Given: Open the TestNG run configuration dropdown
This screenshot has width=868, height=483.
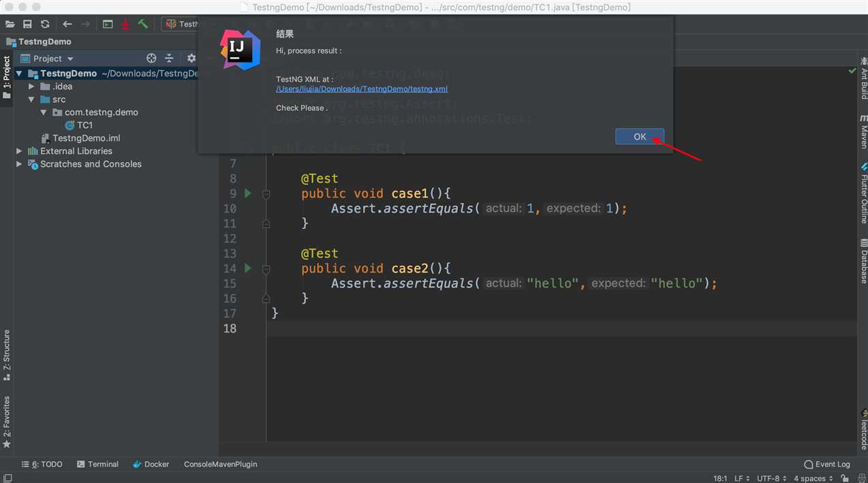Looking at the screenshot, I should (x=181, y=24).
